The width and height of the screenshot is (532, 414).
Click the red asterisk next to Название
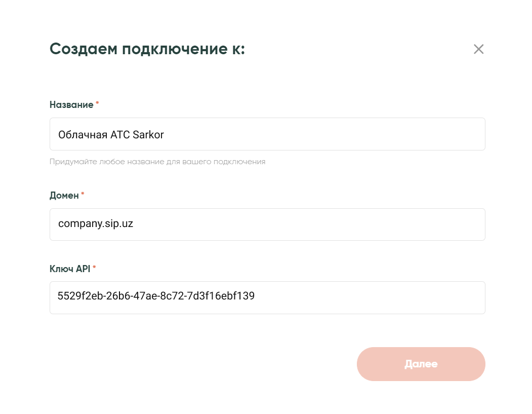point(97,103)
